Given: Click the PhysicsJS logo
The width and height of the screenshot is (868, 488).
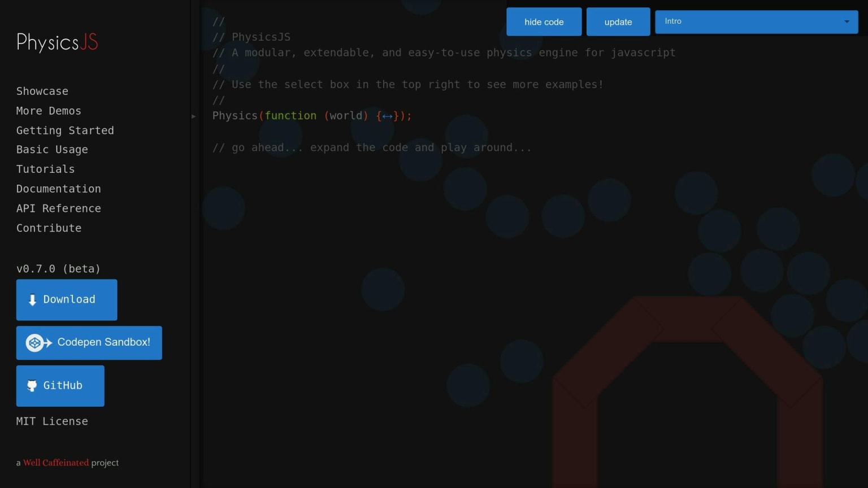Looking at the screenshot, I should [x=57, y=42].
